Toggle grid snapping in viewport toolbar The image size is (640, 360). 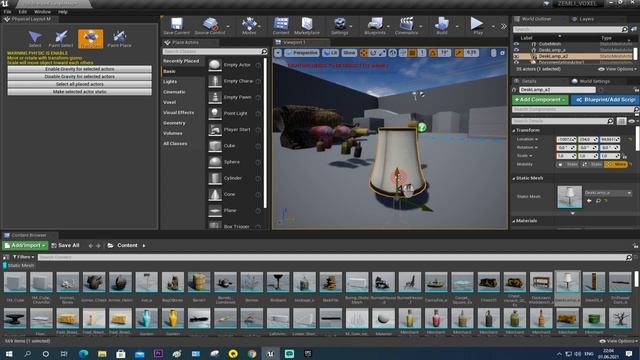pyautogui.click(x=413, y=53)
